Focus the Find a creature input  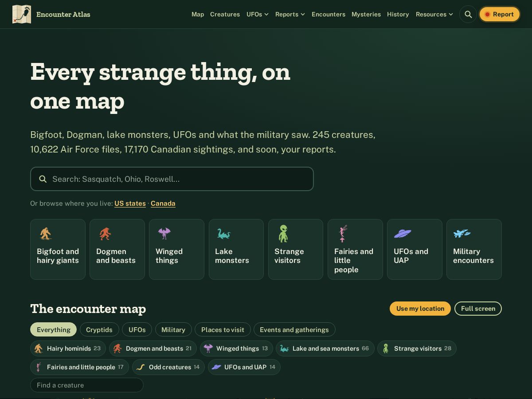point(87,385)
